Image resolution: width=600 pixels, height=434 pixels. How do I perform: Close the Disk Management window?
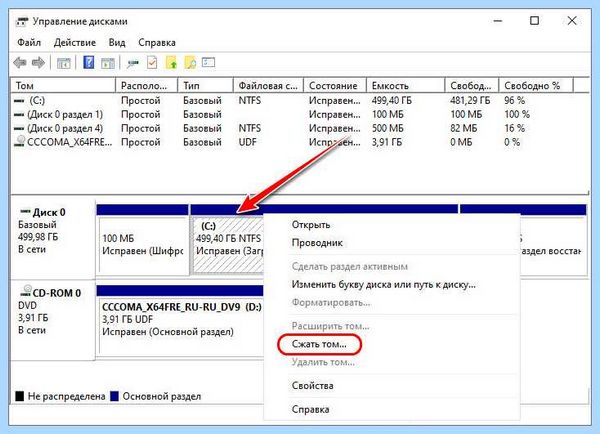coord(572,21)
